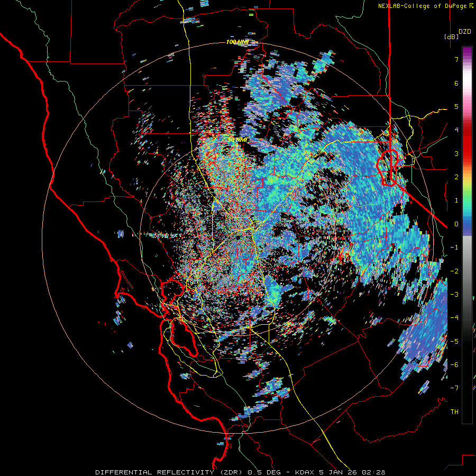Click the 5 JAN 26 date text
Screen dimensions: 476x476
click(338, 472)
